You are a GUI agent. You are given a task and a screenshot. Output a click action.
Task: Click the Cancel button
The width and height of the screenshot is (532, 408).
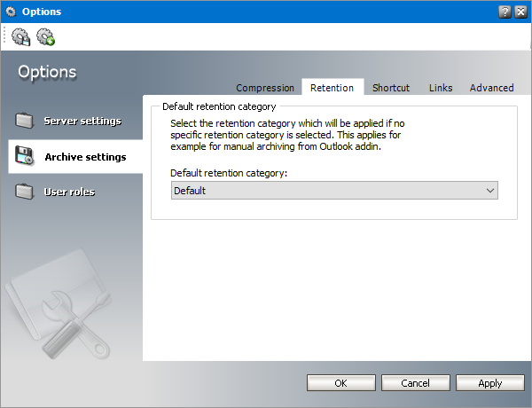[415, 383]
